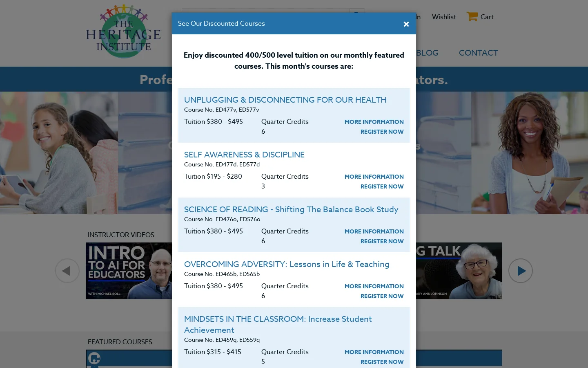Go to the CONTACT menu item
588x368 pixels.
(478, 53)
